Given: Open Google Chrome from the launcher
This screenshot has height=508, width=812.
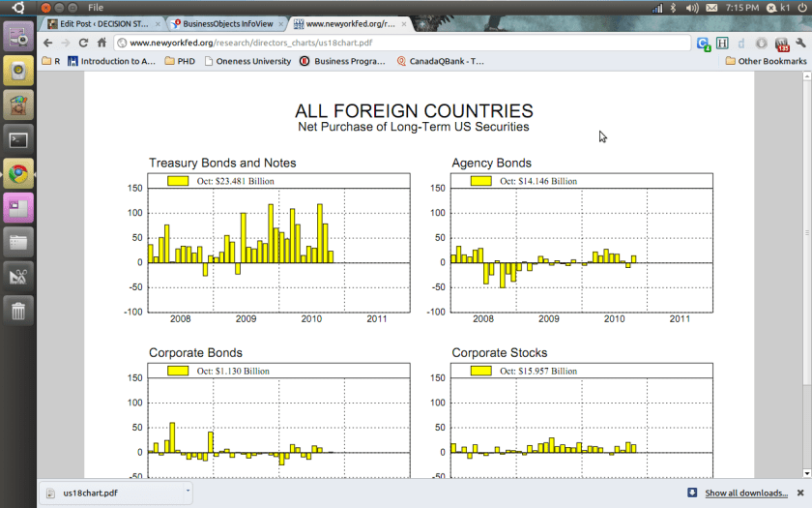Looking at the screenshot, I should click(x=18, y=174).
